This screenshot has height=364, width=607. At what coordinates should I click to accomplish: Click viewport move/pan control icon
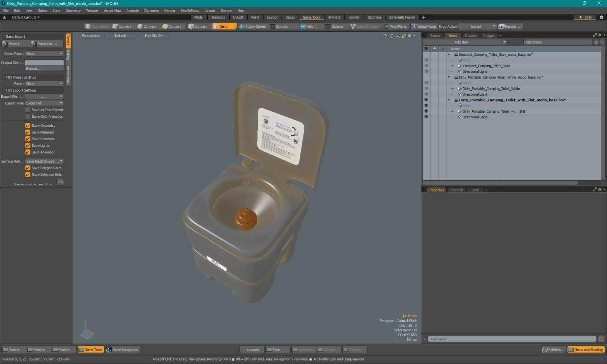[x=385, y=36]
